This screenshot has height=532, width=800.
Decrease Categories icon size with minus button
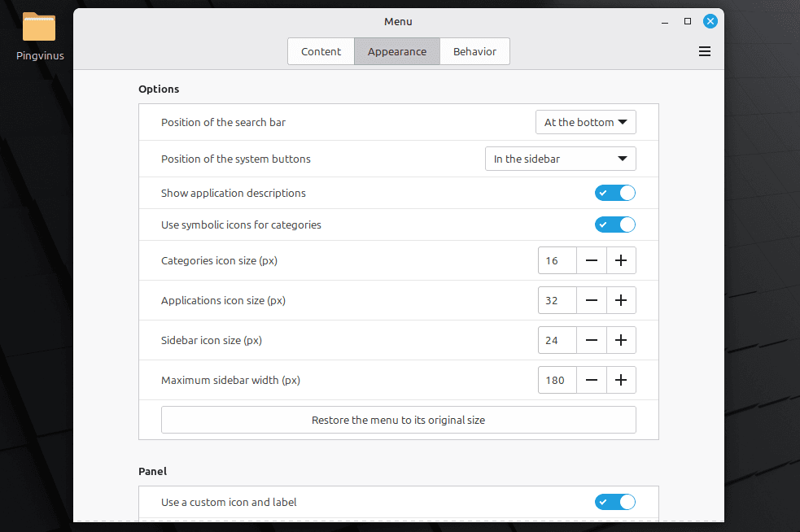click(592, 260)
